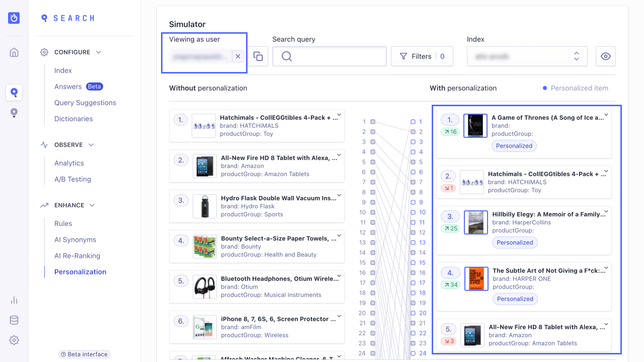Select the Search product icon in rail
644x362 pixels.
14,93
